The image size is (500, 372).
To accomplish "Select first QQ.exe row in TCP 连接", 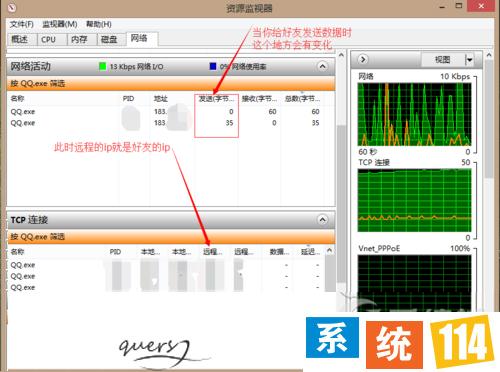I will coord(166,265).
